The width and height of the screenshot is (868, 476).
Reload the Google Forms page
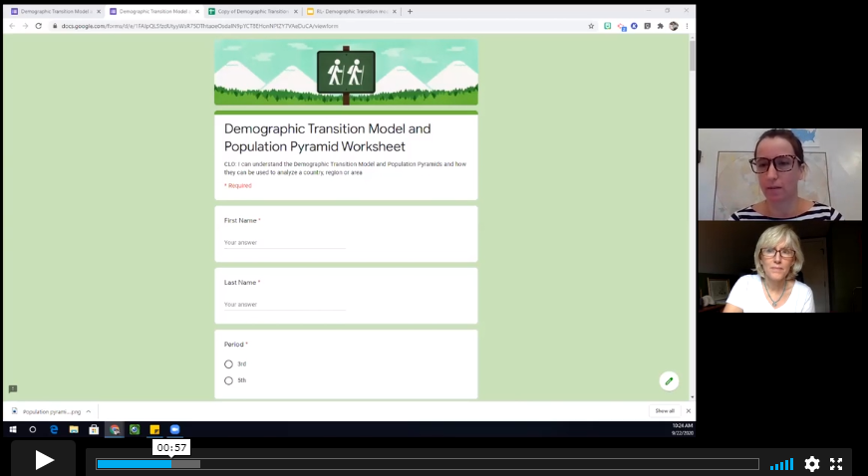coord(38,26)
